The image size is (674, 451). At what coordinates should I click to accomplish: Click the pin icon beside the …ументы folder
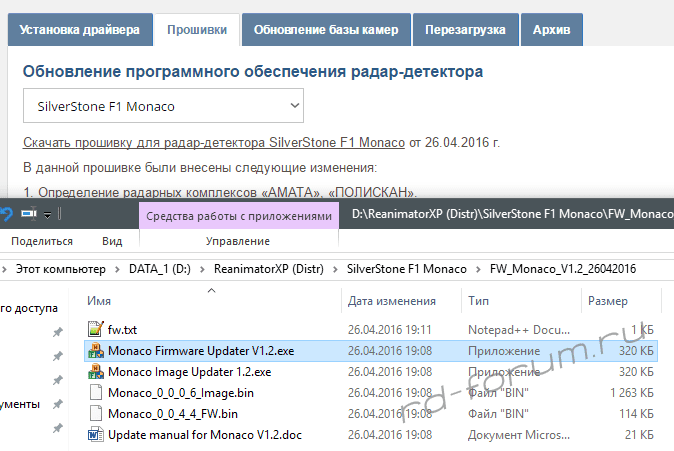pyautogui.click(x=58, y=404)
